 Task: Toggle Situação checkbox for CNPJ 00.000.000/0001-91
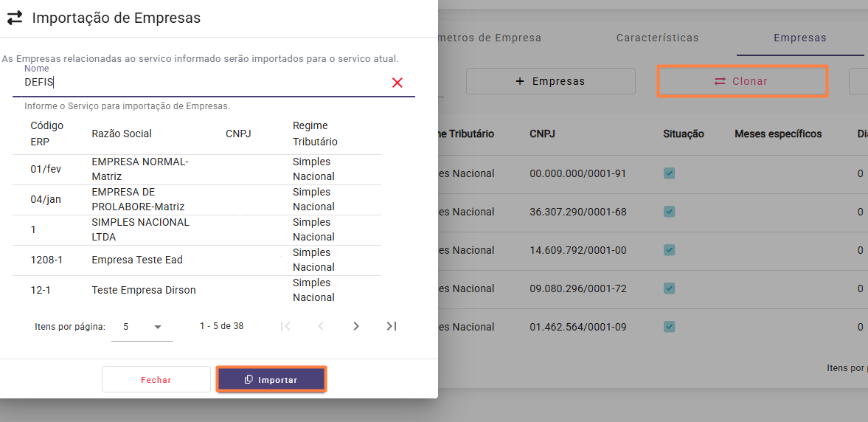669,173
